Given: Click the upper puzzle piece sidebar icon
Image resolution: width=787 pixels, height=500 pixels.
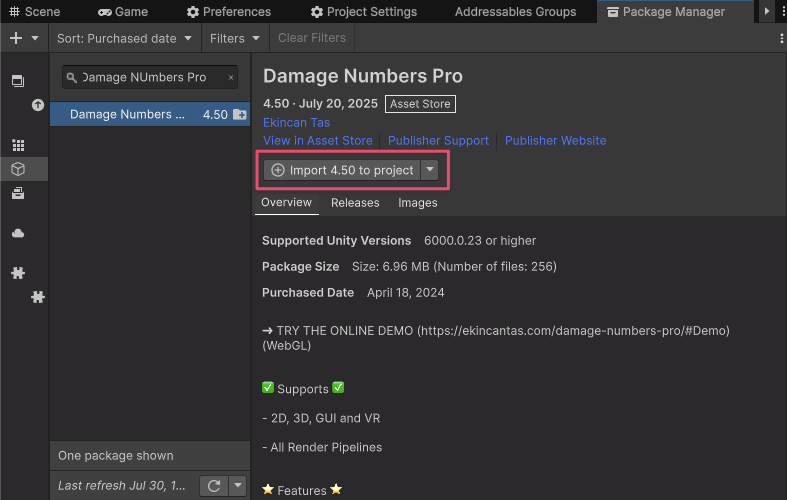Looking at the screenshot, I should (18, 273).
